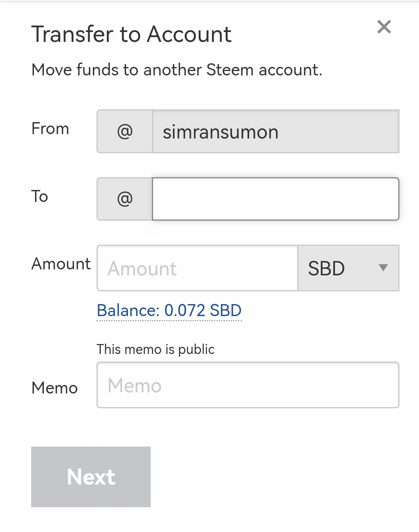Click the word Steem in the description
The width and height of the screenshot is (419, 532).
pos(230,70)
